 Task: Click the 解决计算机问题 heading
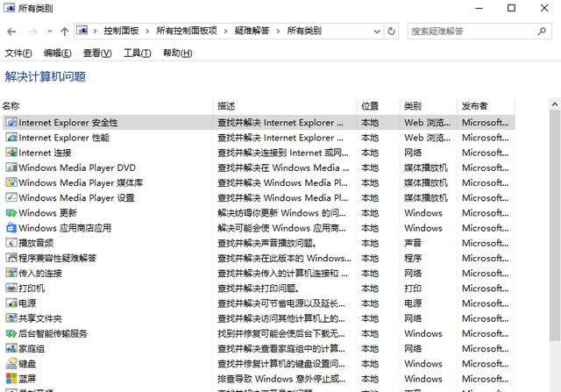click(x=45, y=76)
